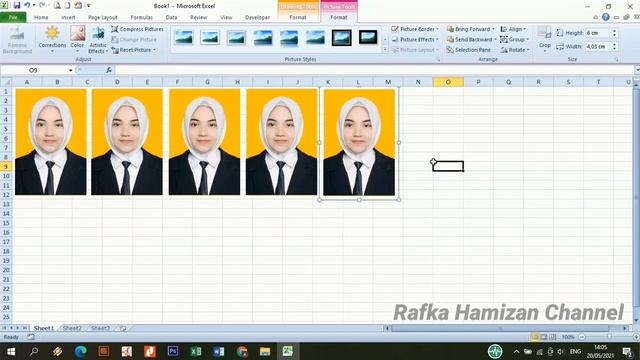Click Insert Worksheet tab icon
The image size is (640, 360).
click(x=123, y=328)
